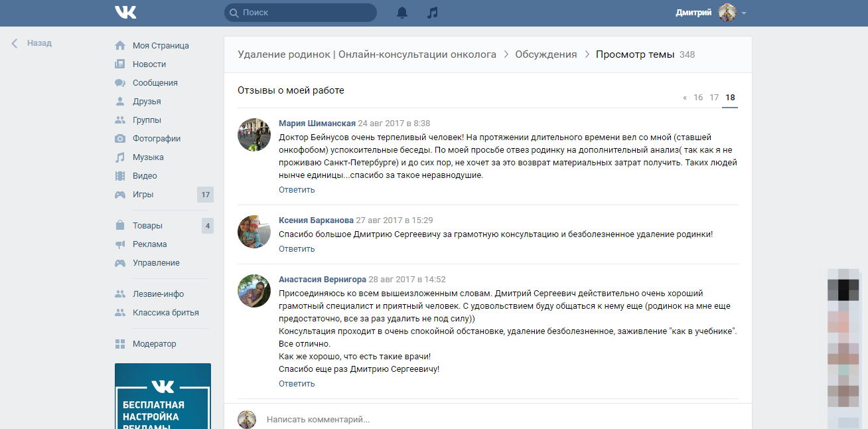Select current page 18
This screenshot has width=868, height=429.
point(730,98)
